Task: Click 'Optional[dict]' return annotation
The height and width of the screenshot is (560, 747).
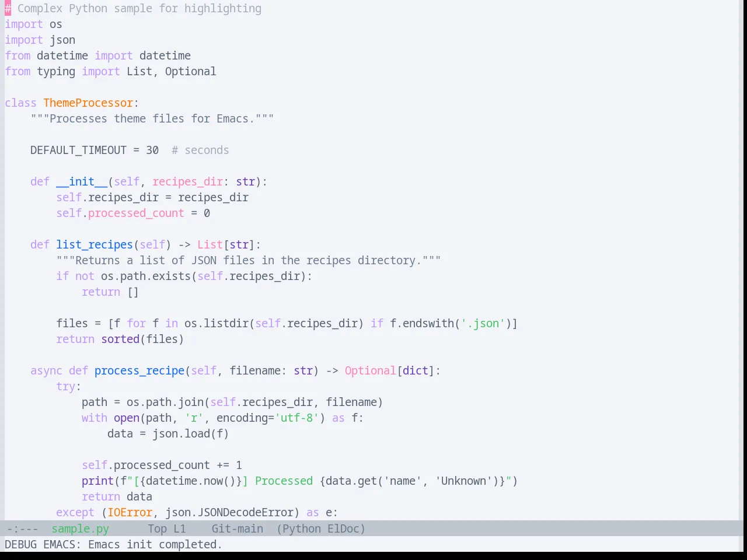Action: click(x=389, y=370)
